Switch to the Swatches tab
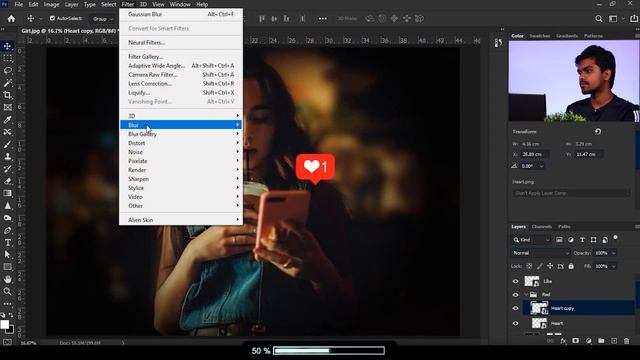The height and width of the screenshot is (360, 640). click(x=540, y=36)
